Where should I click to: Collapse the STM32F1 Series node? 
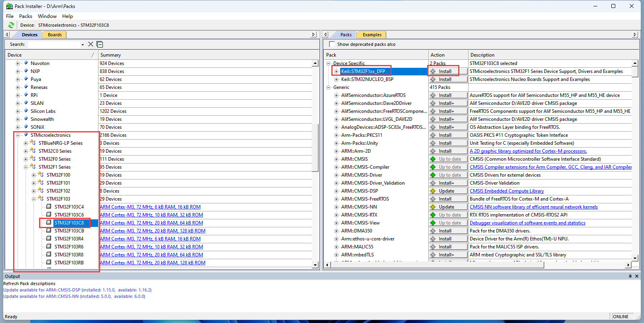pos(26,167)
